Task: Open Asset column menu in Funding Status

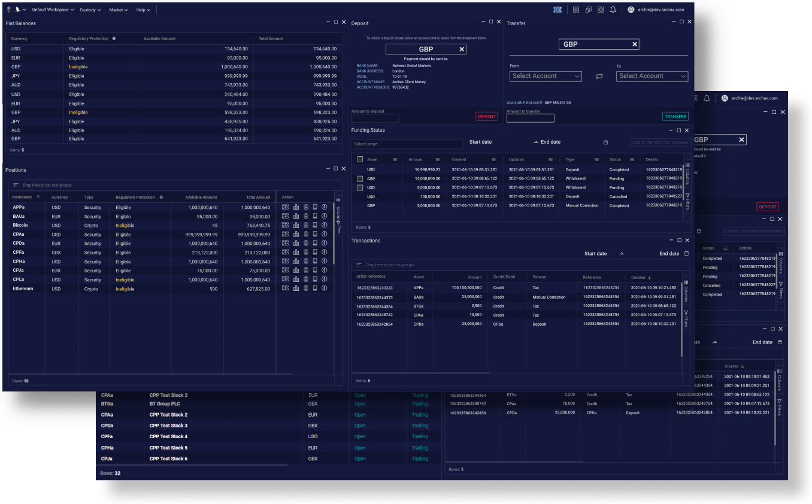Action: [395, 160]
